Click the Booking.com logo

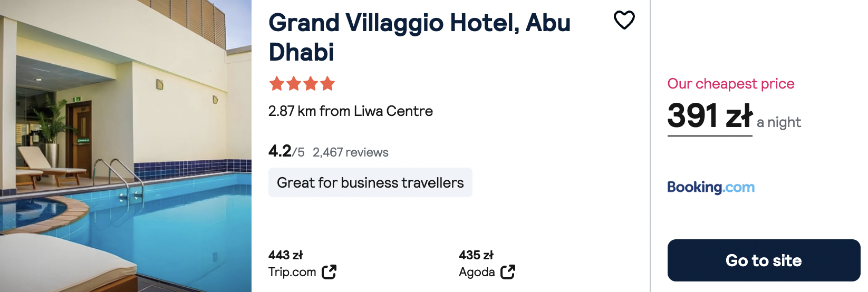711,187
